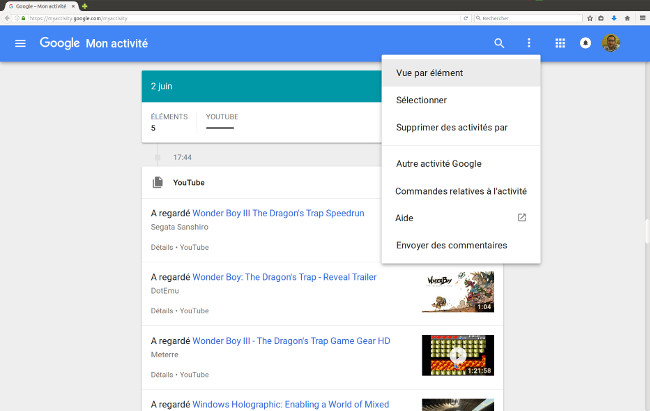Click external link icon beside Aide

click(521, 217)
